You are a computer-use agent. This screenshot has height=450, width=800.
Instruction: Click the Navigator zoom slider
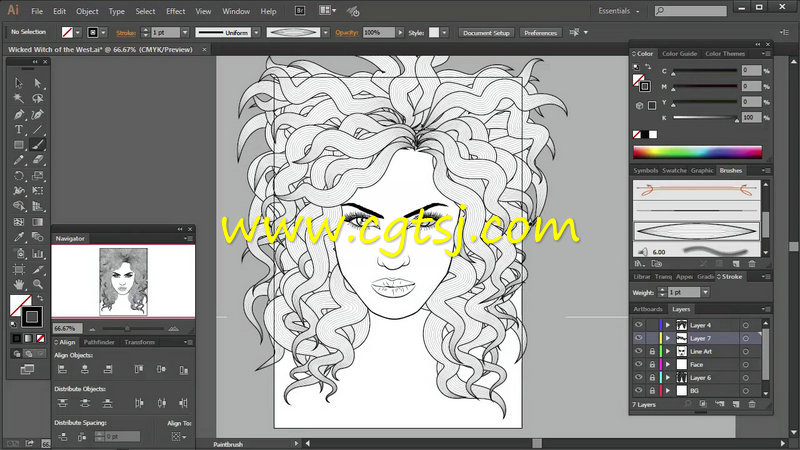(x=133, y=329)
